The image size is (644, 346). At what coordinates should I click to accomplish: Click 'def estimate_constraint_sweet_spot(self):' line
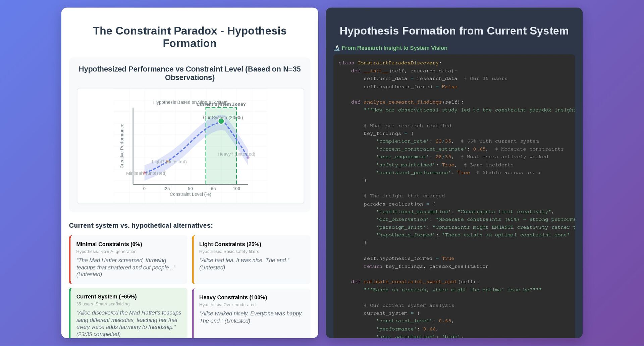pos(415,282)
